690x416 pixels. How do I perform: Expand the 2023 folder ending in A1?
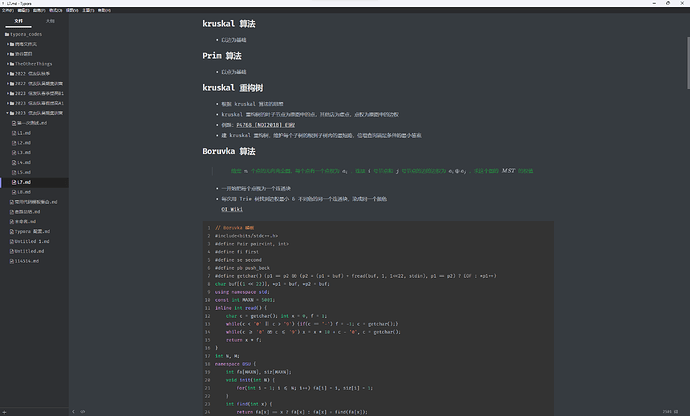pos(8,103)
